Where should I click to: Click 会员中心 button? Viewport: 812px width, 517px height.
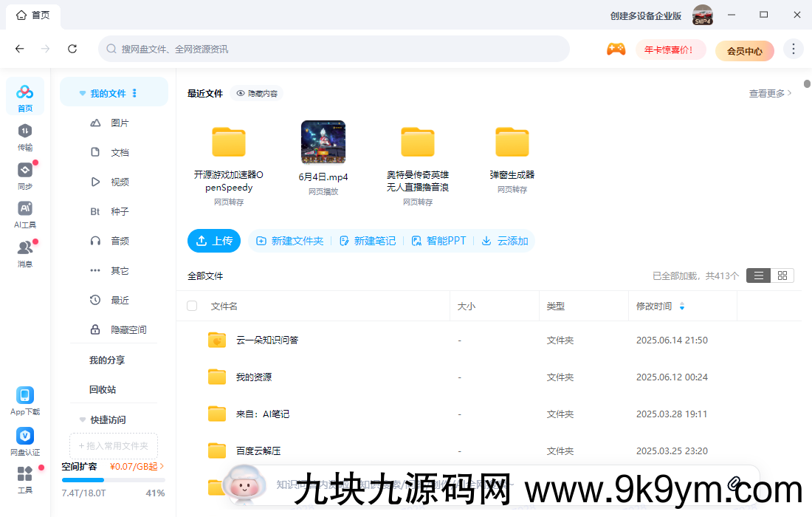point(744,51)
